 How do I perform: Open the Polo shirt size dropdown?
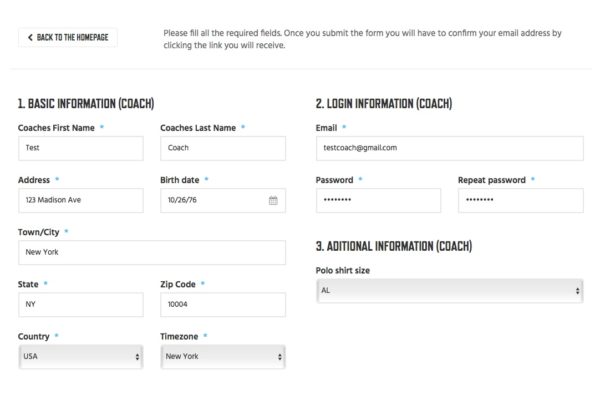click(450, 291)
